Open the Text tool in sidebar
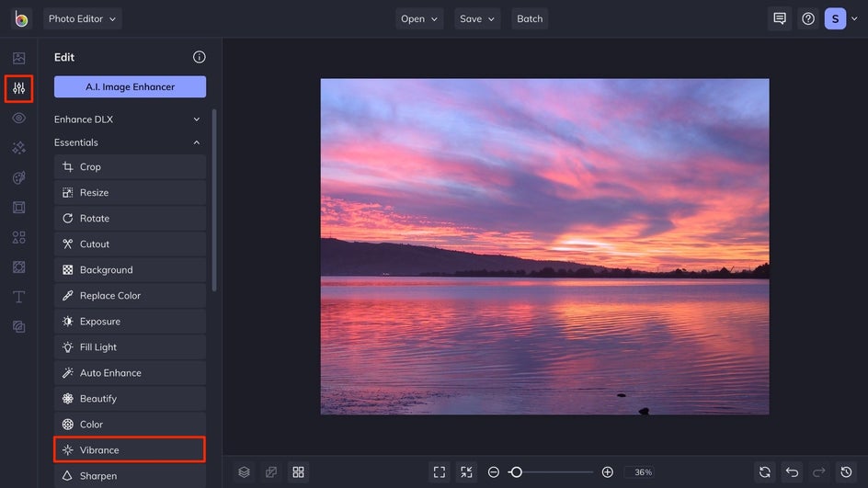Screen dimensions: 868x488 tap(18, 297)
